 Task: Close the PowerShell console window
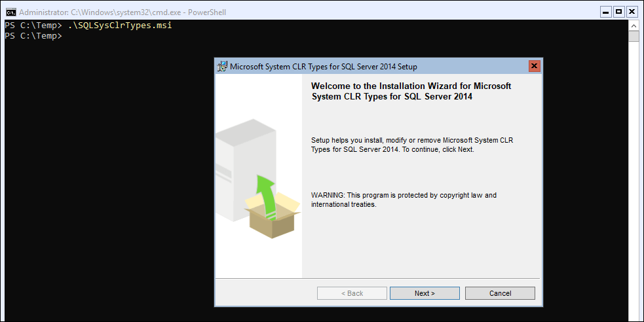632,12
